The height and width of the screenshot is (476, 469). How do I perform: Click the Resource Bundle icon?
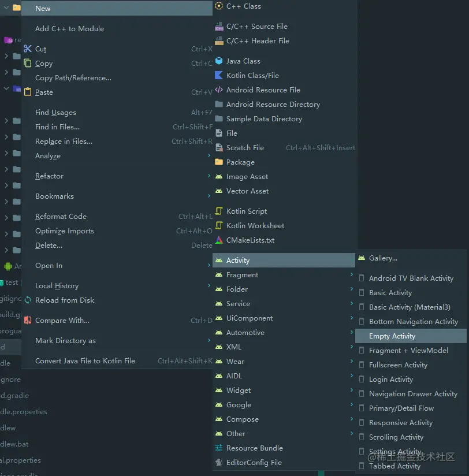point(219,448)
